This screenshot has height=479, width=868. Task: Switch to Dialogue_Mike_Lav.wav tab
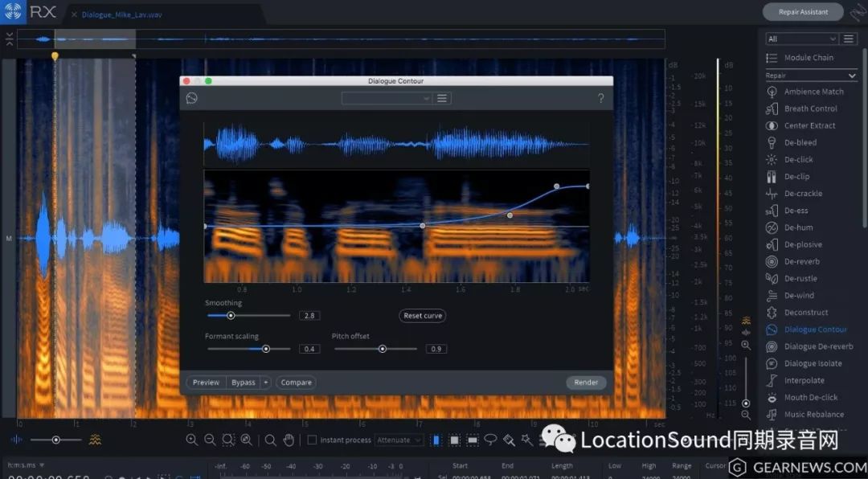[121, 14]
